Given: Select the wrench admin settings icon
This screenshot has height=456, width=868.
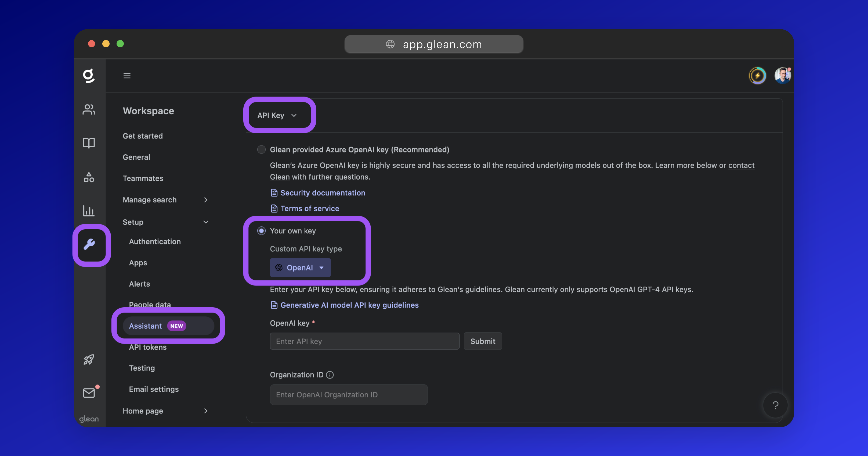Looking at the screenshot, I should coord(89,244).
